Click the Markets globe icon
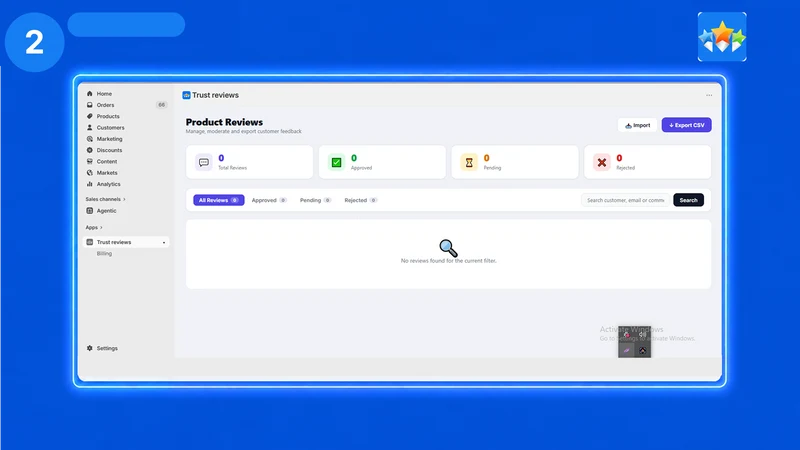 click(90, 173)
